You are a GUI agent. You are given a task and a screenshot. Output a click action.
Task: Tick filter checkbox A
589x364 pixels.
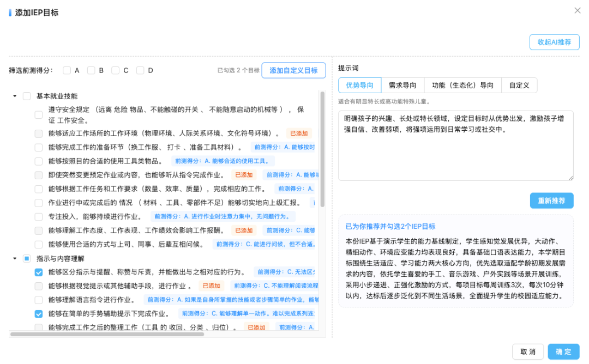pos(67,70)
